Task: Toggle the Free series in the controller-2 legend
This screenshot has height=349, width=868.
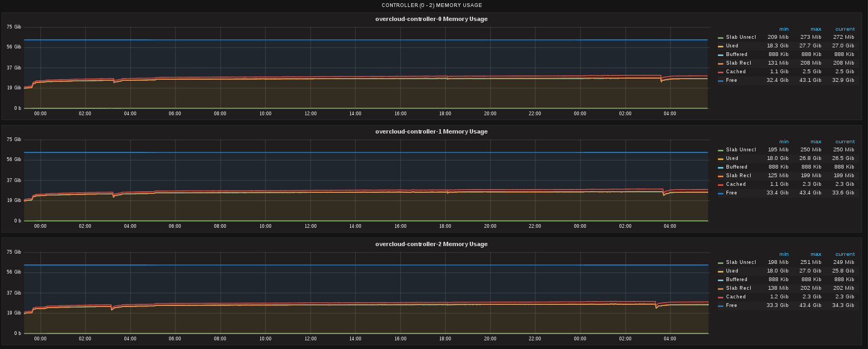Action: [731, 305]
